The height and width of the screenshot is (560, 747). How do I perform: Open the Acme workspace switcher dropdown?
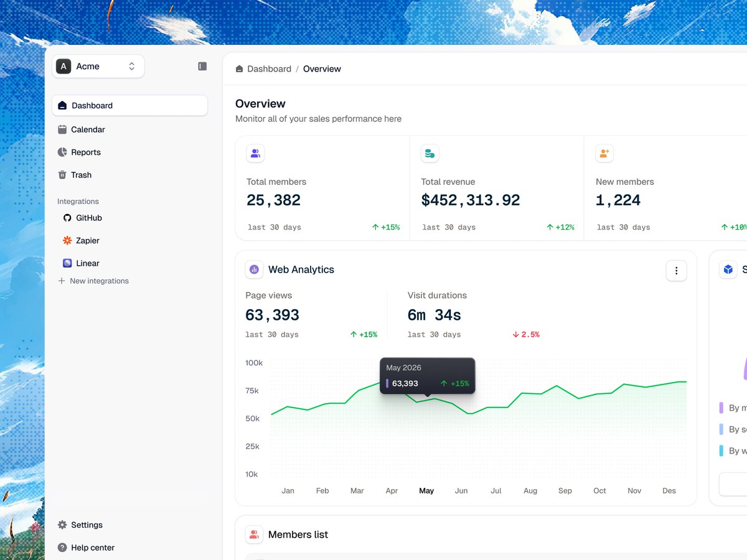tap(98, 67)
